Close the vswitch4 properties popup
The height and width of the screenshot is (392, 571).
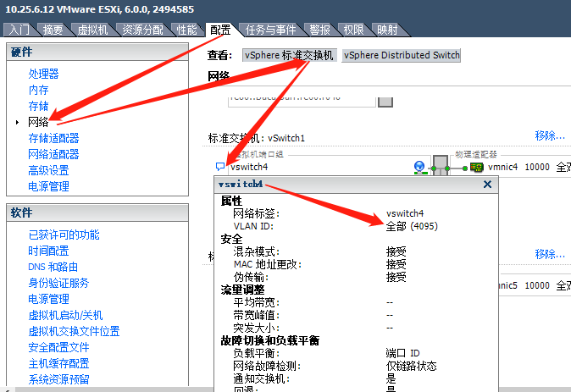[x=487, y=185]
